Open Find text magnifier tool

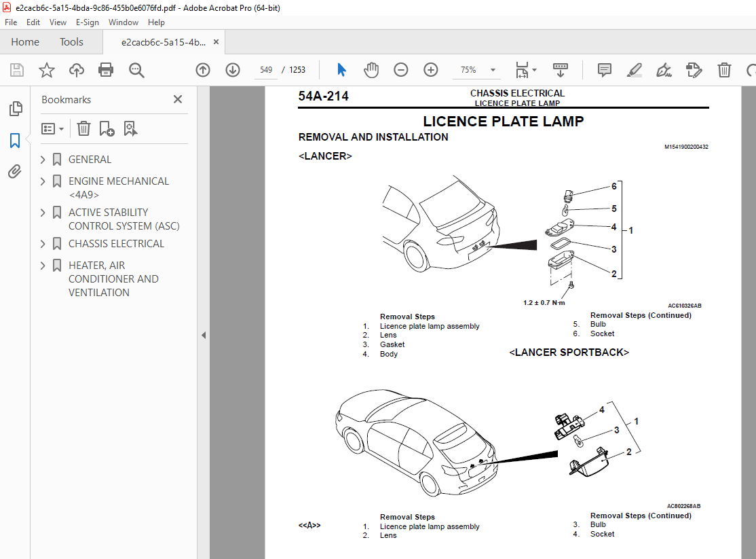[x=136, y=70]
